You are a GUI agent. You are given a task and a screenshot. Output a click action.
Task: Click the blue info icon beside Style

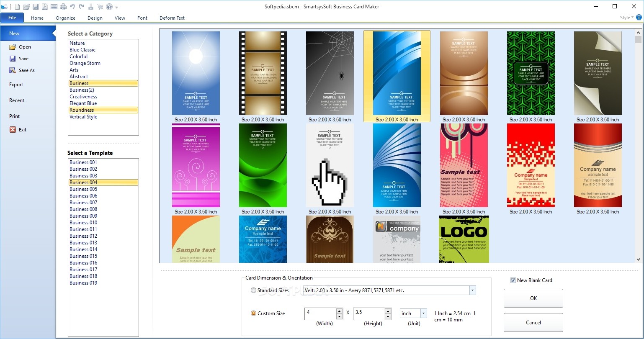coord(639,18)
